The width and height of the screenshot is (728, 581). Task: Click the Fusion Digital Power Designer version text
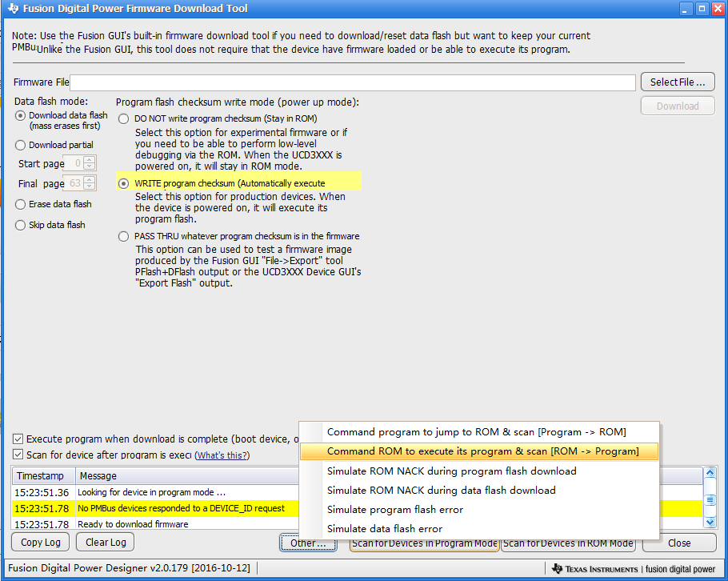click(129, 568)
